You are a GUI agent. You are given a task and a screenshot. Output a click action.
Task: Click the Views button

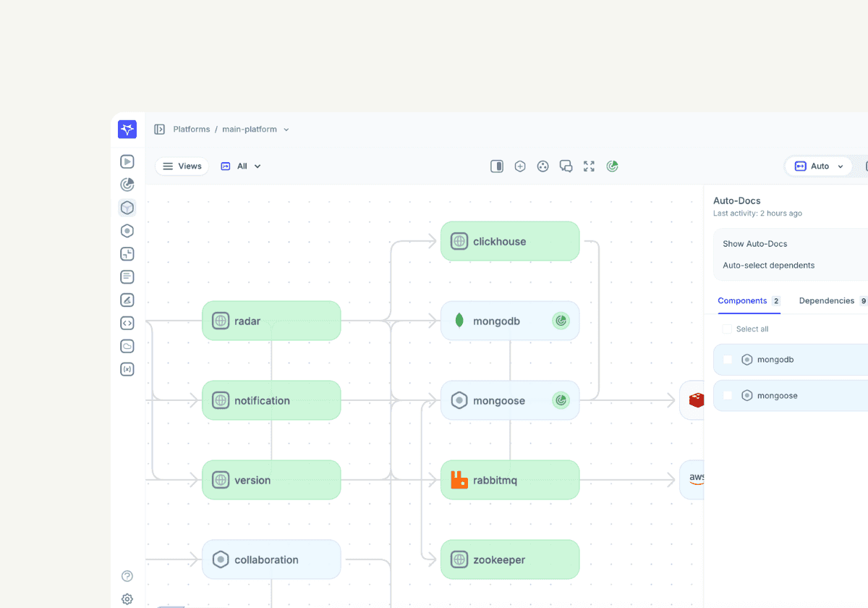(182, 166)
